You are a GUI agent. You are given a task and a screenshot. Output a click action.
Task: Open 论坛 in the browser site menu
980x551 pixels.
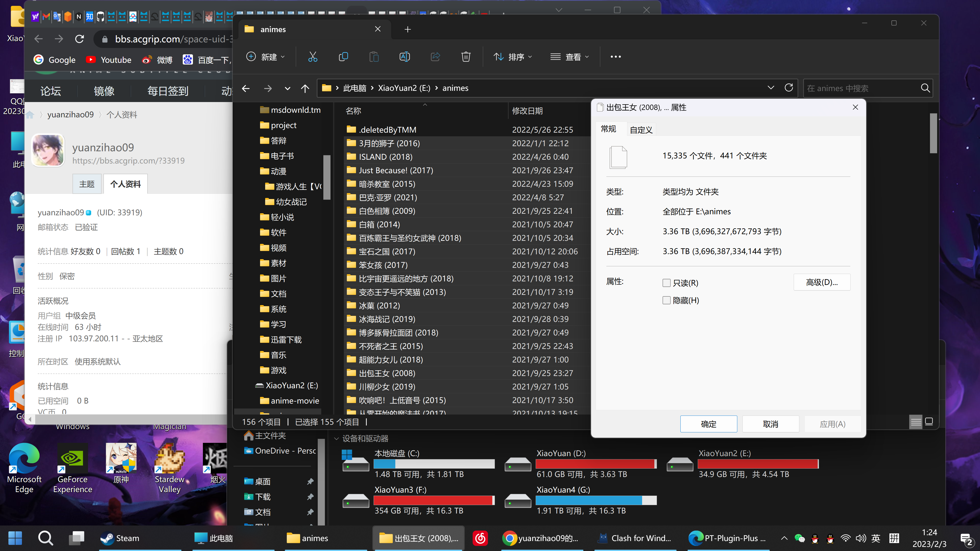click(51, 91)
